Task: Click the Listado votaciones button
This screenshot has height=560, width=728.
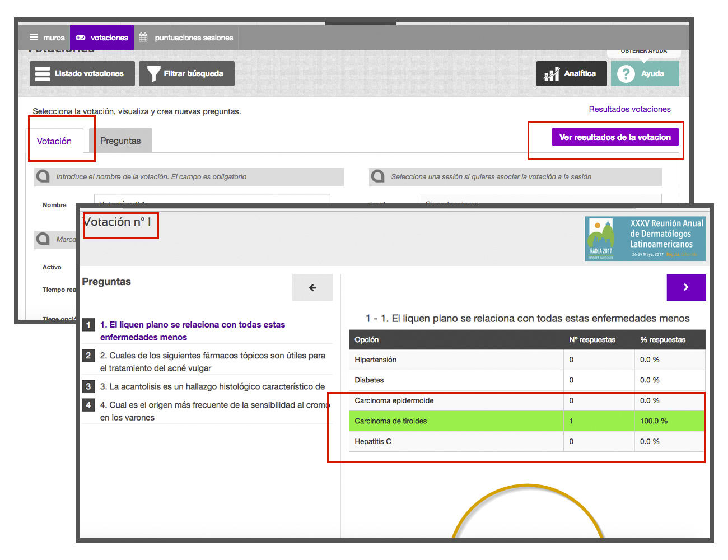Action: click(82, 74)
